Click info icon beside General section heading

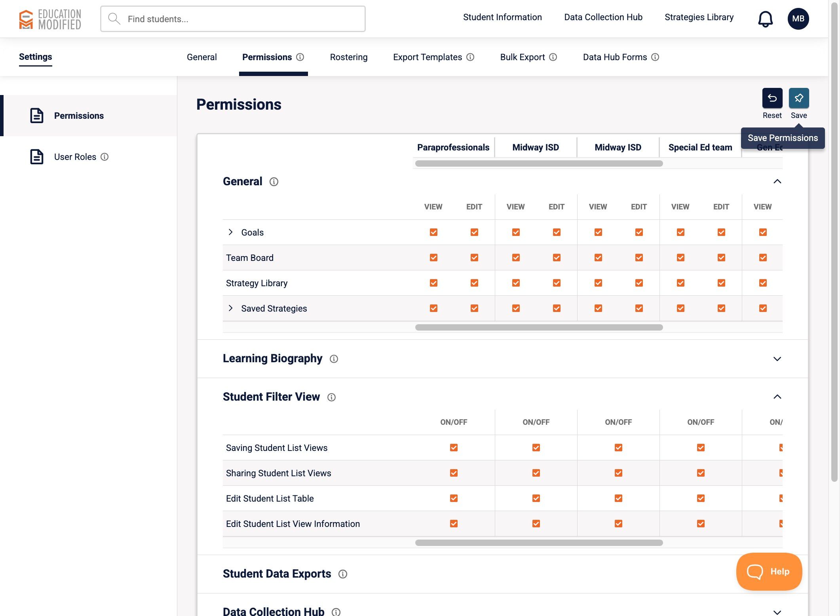tap(274, 182)
